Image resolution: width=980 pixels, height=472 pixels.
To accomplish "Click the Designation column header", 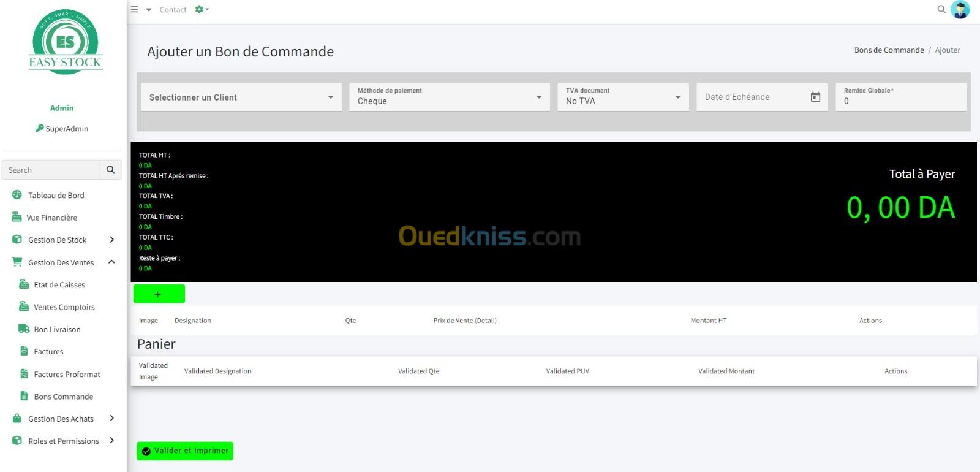I will pyautogui.click(x=192, y=321).
